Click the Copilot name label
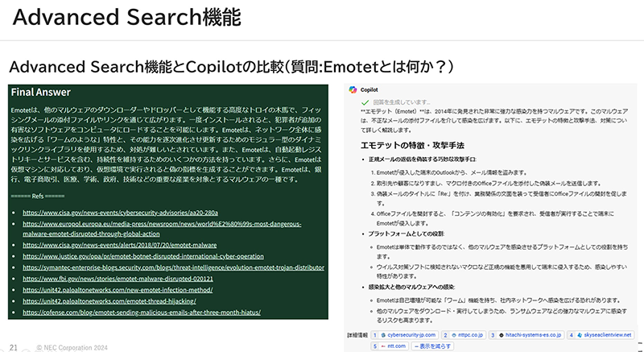 pos(369,90)
